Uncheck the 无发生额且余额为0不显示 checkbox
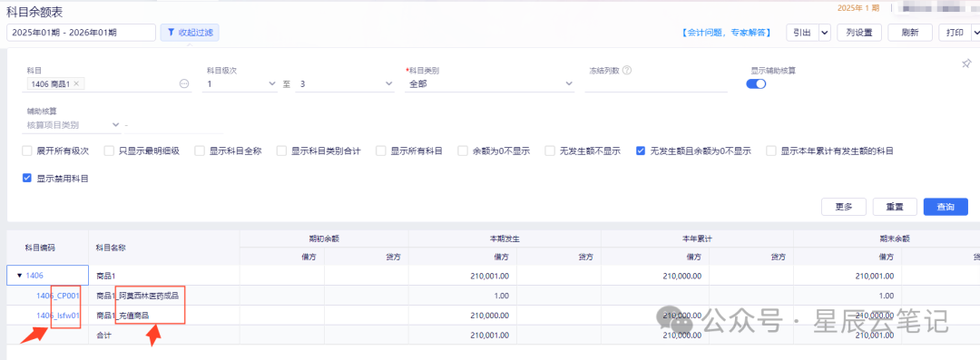 [641, 151]
